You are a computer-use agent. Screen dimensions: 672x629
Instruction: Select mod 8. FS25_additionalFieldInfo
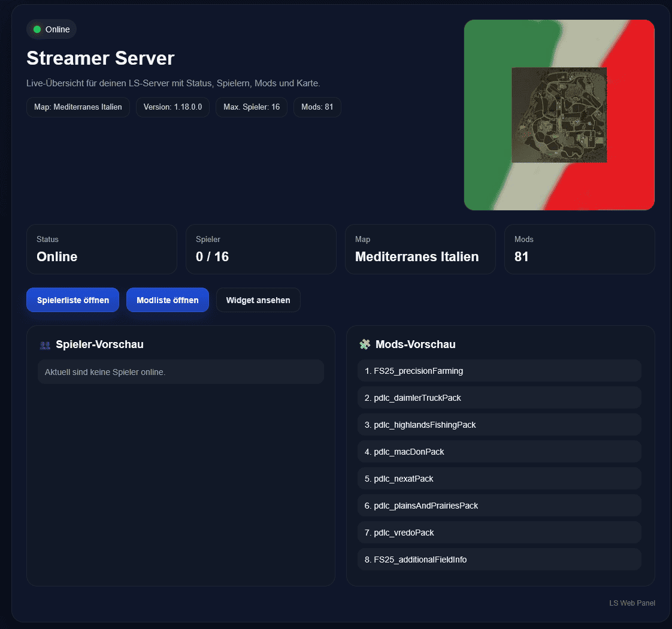pos(500,560)
